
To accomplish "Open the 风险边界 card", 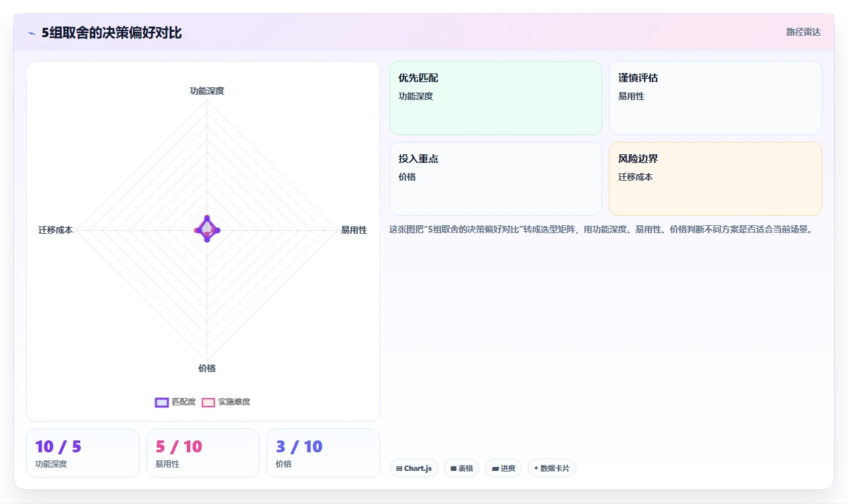I will coord(715,179).
